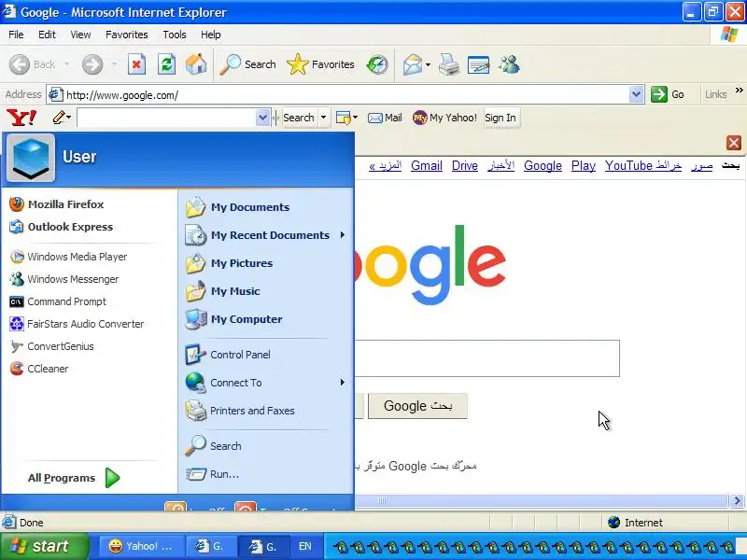747x560 pixels.
Task: Open the address bar dropdown arrow
Action: coord(636,94)
